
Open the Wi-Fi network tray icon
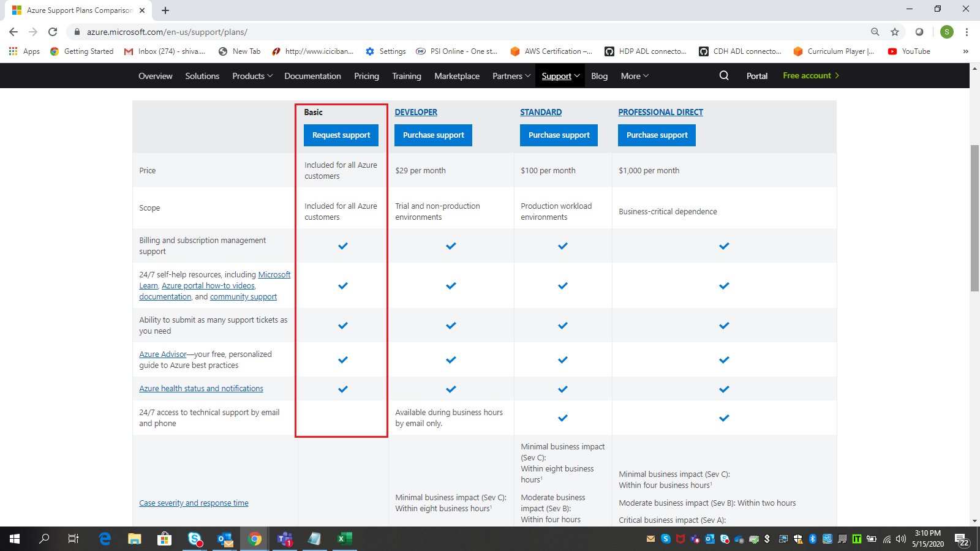coord(886,539)
